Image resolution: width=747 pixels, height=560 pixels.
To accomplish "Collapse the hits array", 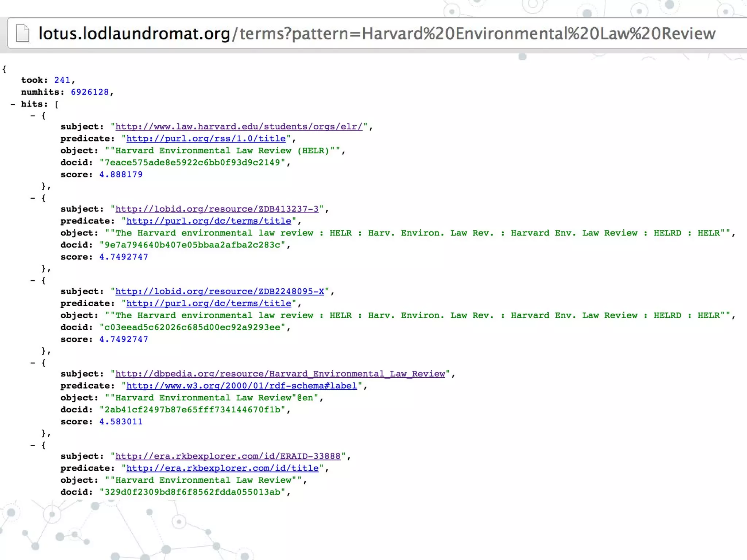I will pos(13,104).
